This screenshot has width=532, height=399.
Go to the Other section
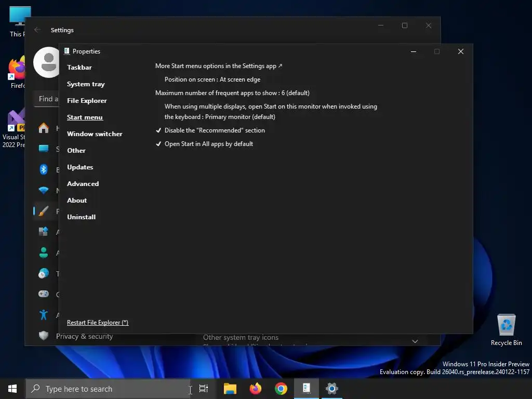click(x=76, y=151)
